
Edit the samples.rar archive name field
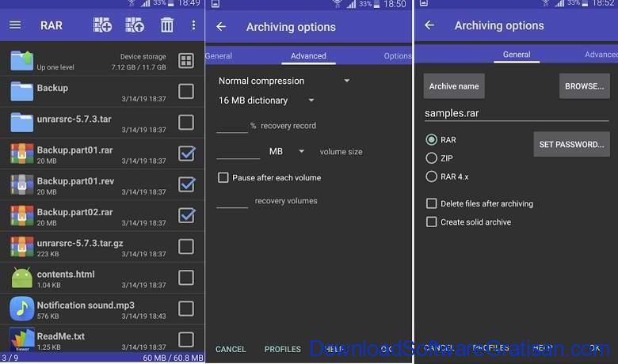click(517, 113)
